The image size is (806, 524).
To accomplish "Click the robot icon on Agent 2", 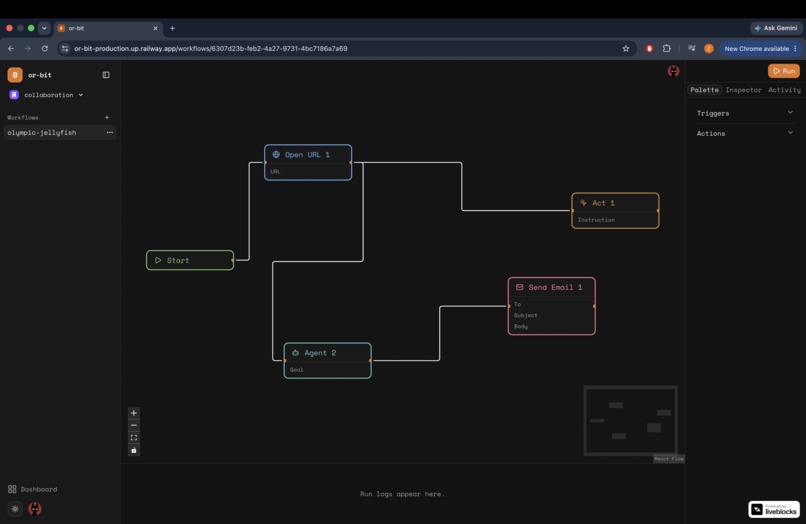I will 296,353.
